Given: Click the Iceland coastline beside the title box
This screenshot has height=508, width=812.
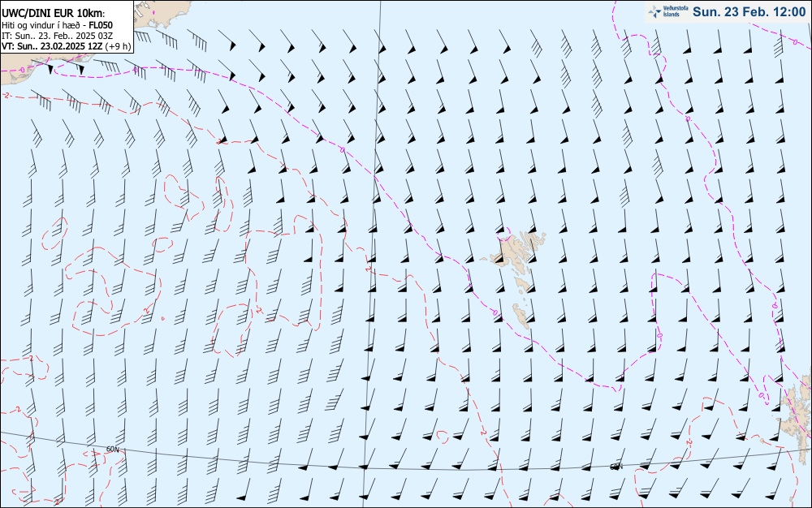Looking at the screenshot, I should (162, 13).
